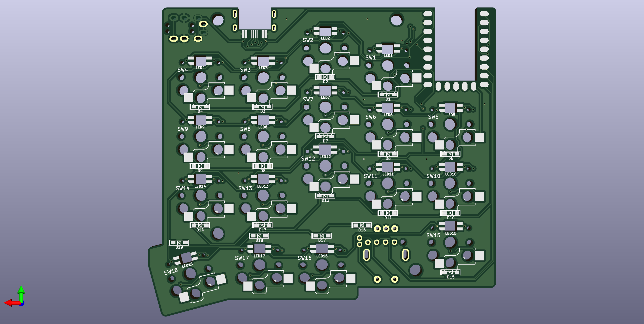Image resolution: width=644 pixels, height=324 pixels.
Task: Click the red X-axis arrow
Action: (x=10, y=303)
